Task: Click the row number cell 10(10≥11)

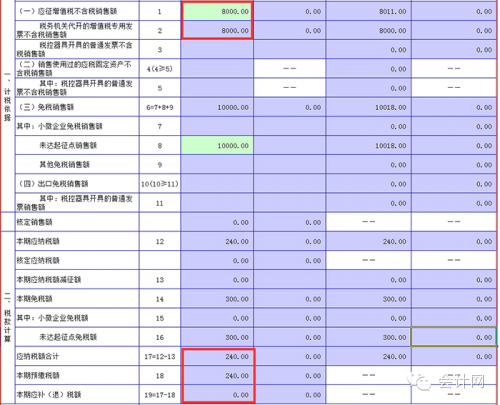Action: tap(160, 184)
